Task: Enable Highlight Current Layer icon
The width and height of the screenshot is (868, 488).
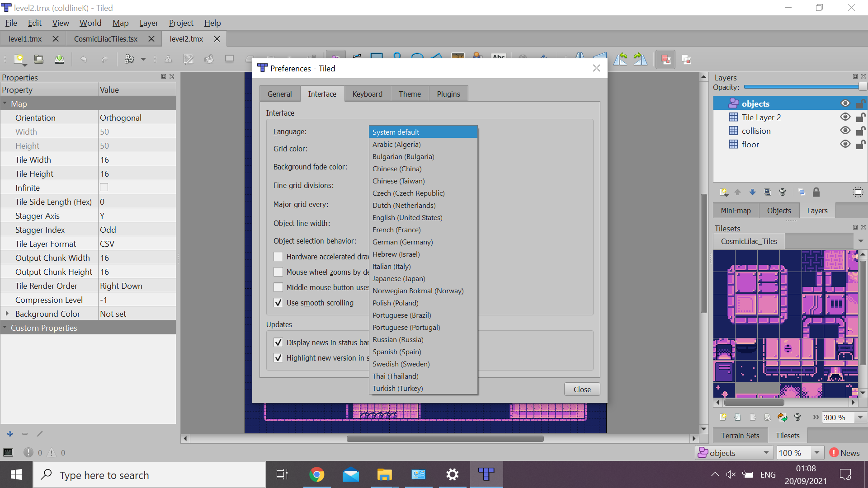Action: click(858, 192)
